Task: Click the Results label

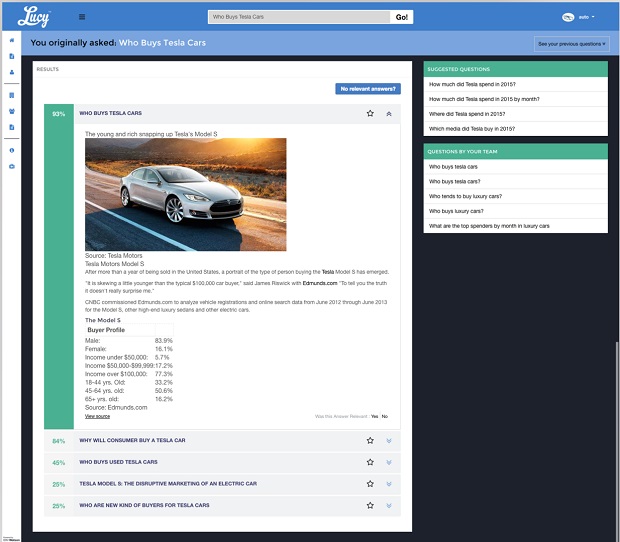Action: pos(47,69)
